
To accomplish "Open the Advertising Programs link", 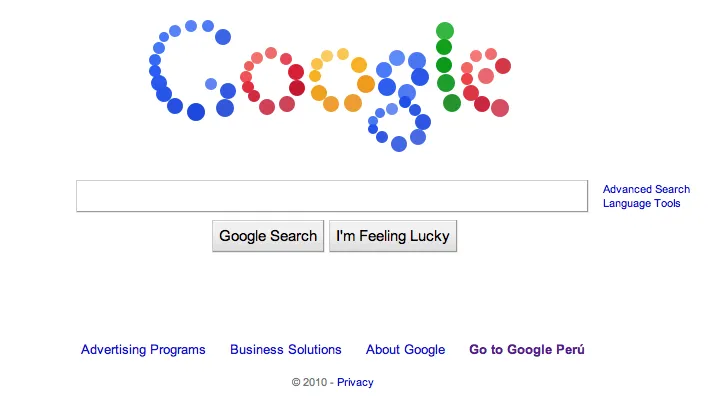I will pyautogui.click(x=143, y=349).
